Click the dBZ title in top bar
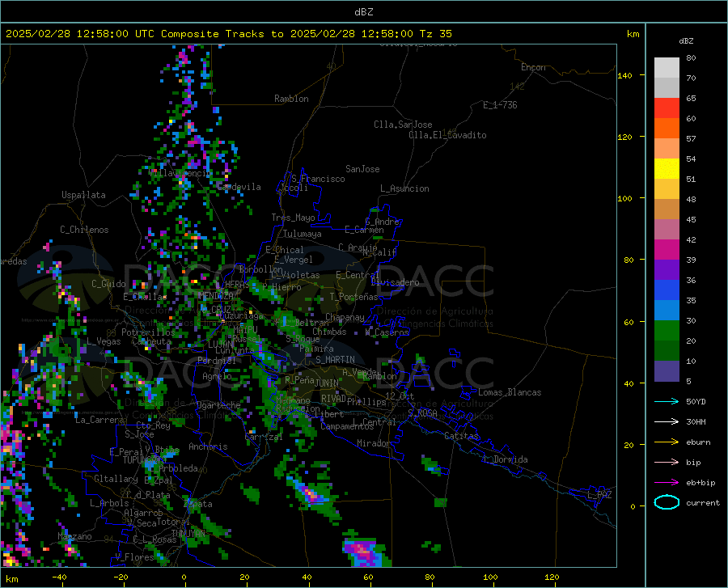 coord(363,12)
